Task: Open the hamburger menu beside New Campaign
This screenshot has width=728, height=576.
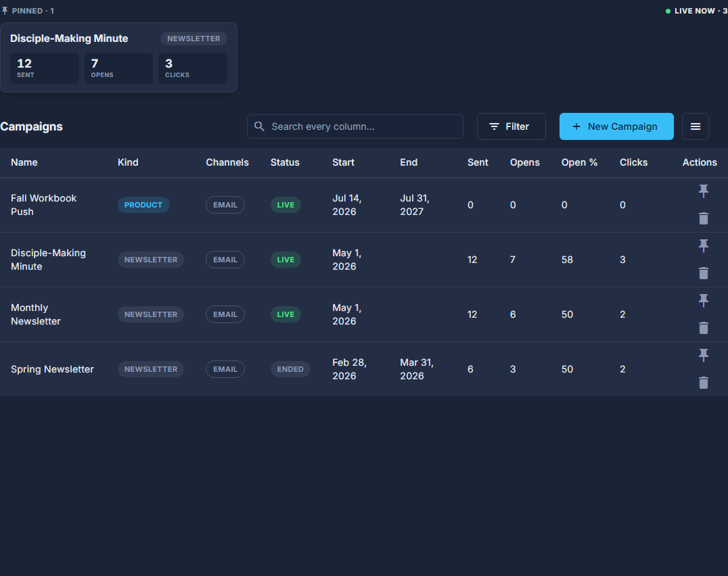Action: tap(695, 126)
